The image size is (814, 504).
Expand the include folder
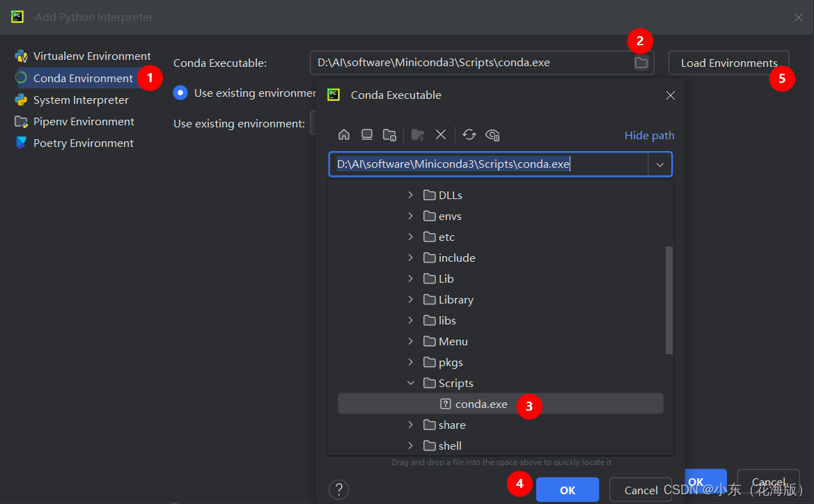coord(410,258)
